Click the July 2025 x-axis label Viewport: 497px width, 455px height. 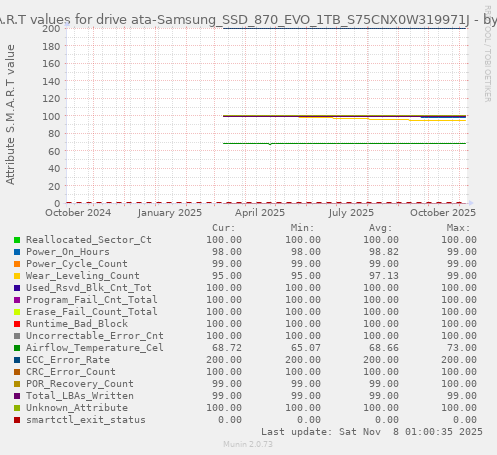click(351, 213)
